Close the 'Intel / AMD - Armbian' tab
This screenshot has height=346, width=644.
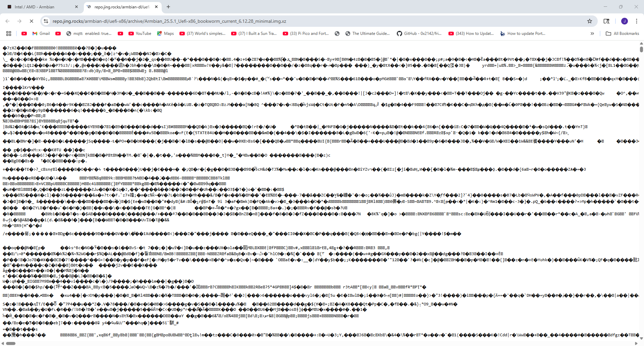click(76, 7)
